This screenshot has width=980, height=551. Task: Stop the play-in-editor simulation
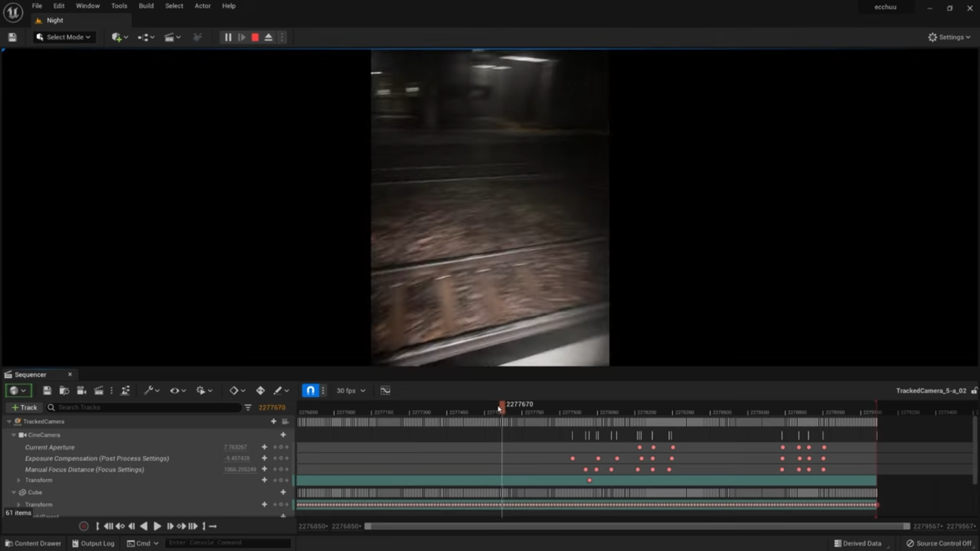[x=255, y=37]
